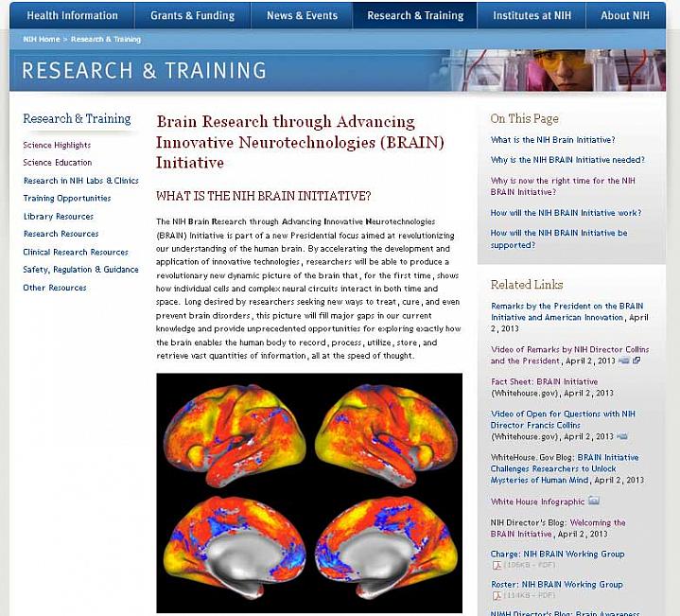Image resolution: width=680 pixels, height=616 pixels.
Task: Open Video of Open for Questions link
Action: [x=563, y=419]
